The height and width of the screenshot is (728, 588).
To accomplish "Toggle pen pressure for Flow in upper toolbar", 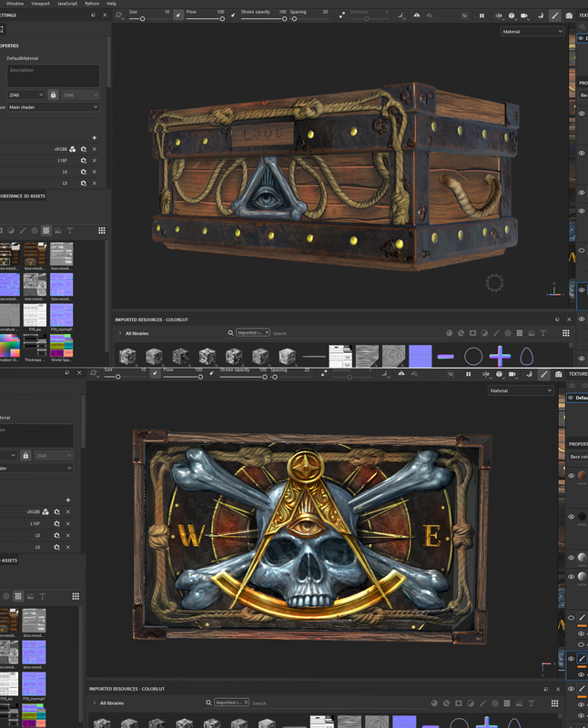I will (x=233, y=15).
